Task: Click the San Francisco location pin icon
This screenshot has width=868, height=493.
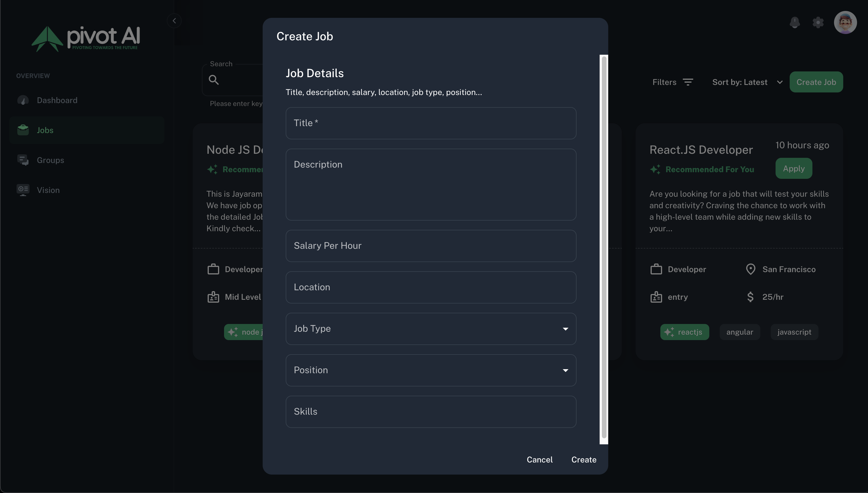Action: click(x=750, y=269)
